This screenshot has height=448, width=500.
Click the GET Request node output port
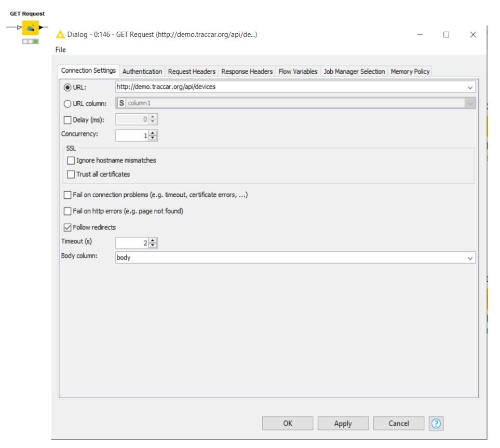tap(42, 27)
